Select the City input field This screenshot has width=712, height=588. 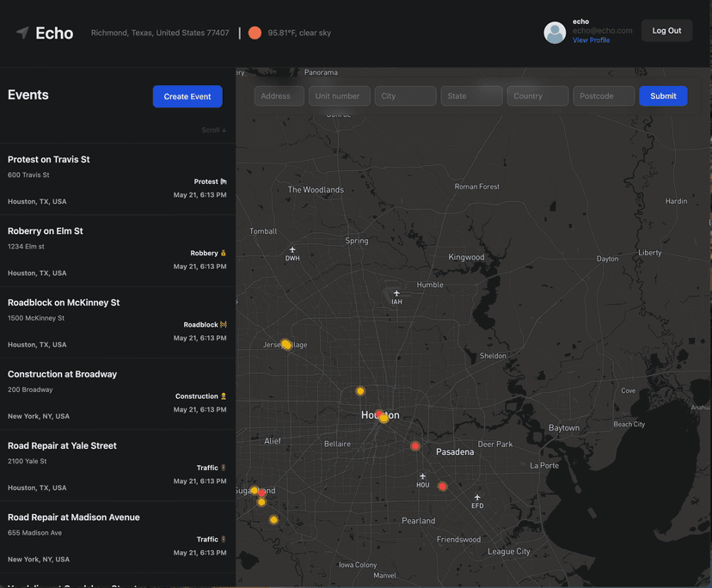[405, 95]
